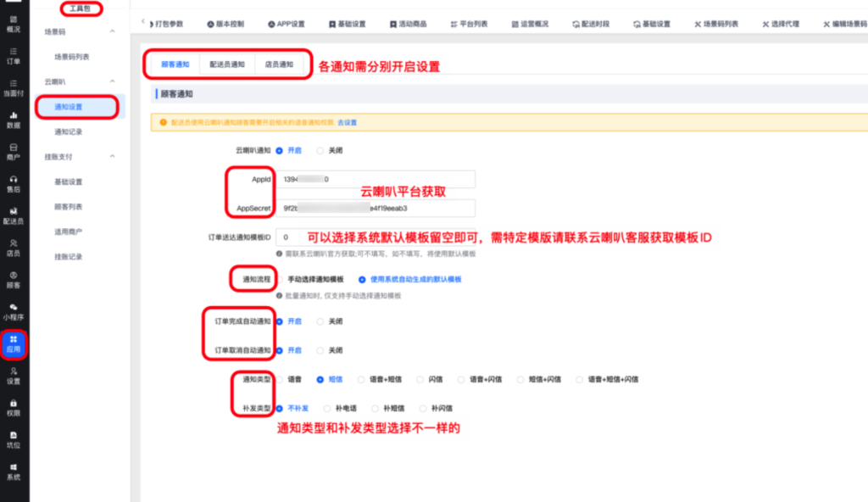Go to 售后 after-sales headset icon
The height and width of the screenshot is (502, 868).
click(x=14, y=183)
